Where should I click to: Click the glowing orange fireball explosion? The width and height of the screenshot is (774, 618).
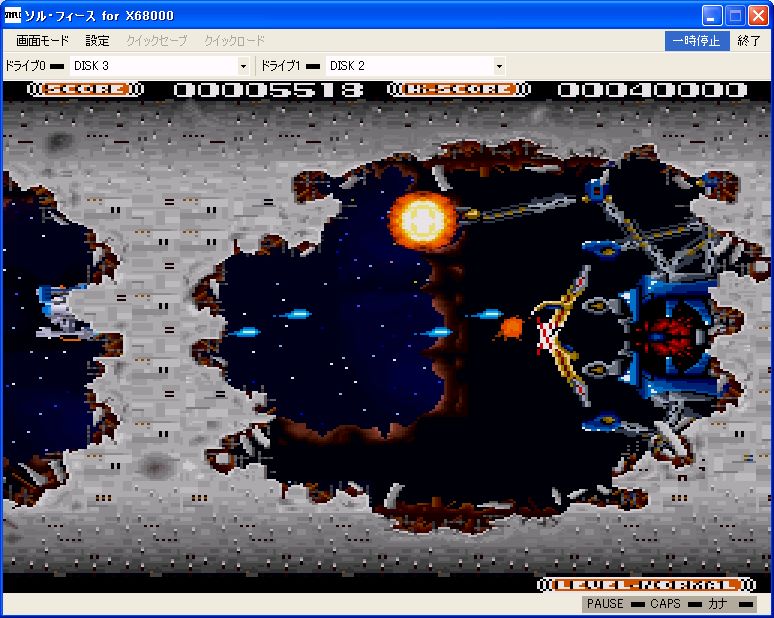(x=423, y=220)
